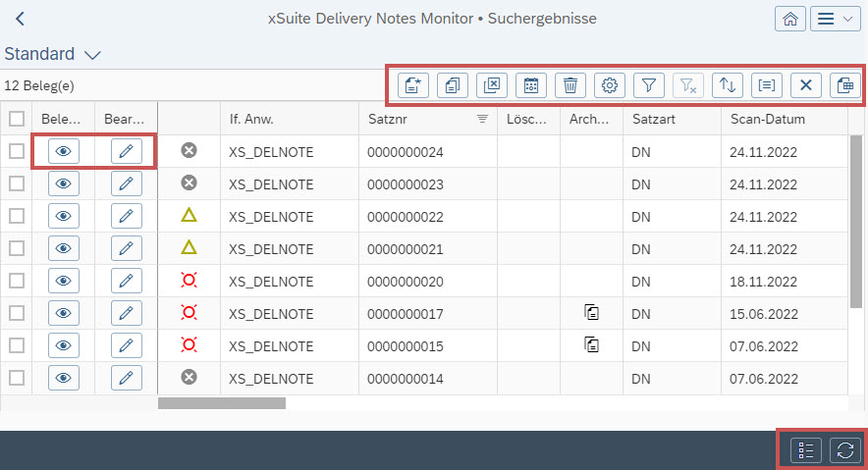Open the sort arrows icon
Viewport: 868px width, 470px height.
(728, 85)
